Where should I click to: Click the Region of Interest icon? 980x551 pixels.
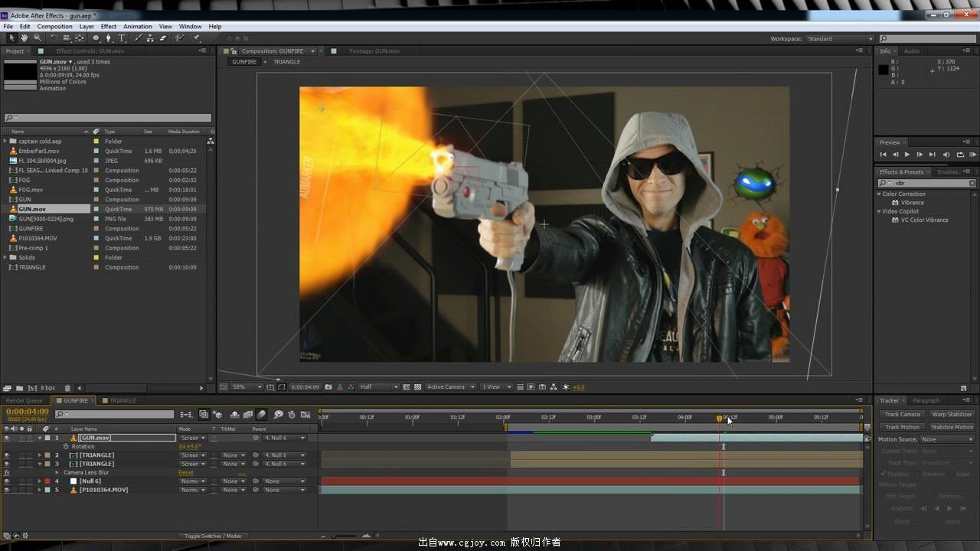coord(406,387)
